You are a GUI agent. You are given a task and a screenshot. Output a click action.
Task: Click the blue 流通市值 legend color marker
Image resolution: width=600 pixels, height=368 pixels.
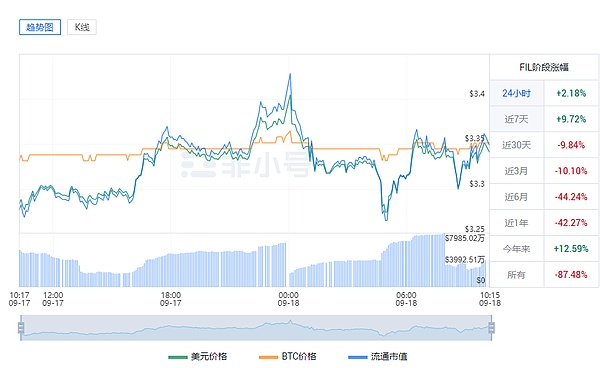(358, 357)
